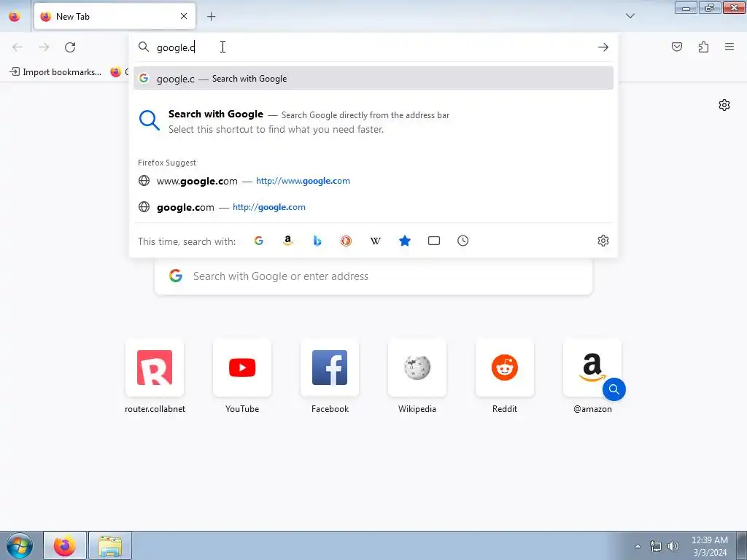Search within Bookmarks star icon
This screenshot has width=747, height=560.
click(405, 241)
